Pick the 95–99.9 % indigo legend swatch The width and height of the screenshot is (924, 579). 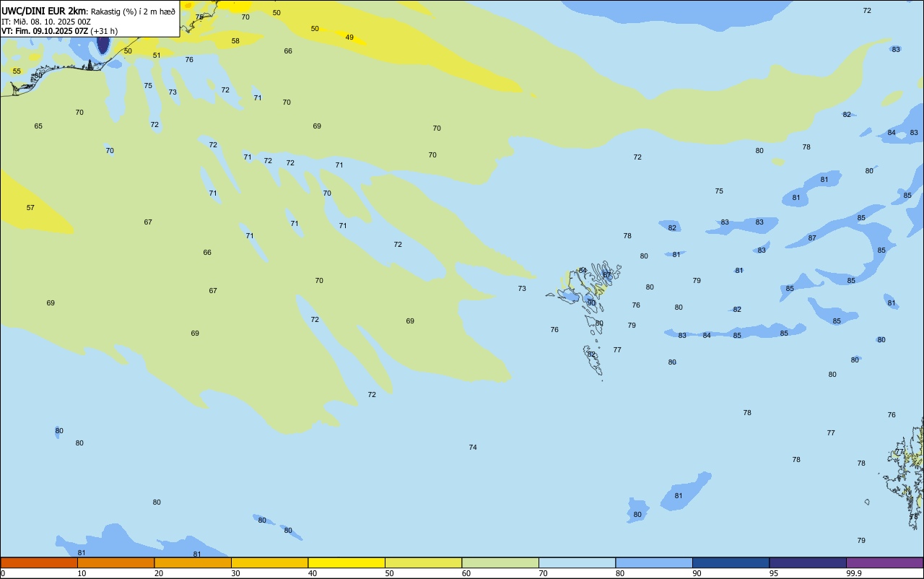[808, 562]
